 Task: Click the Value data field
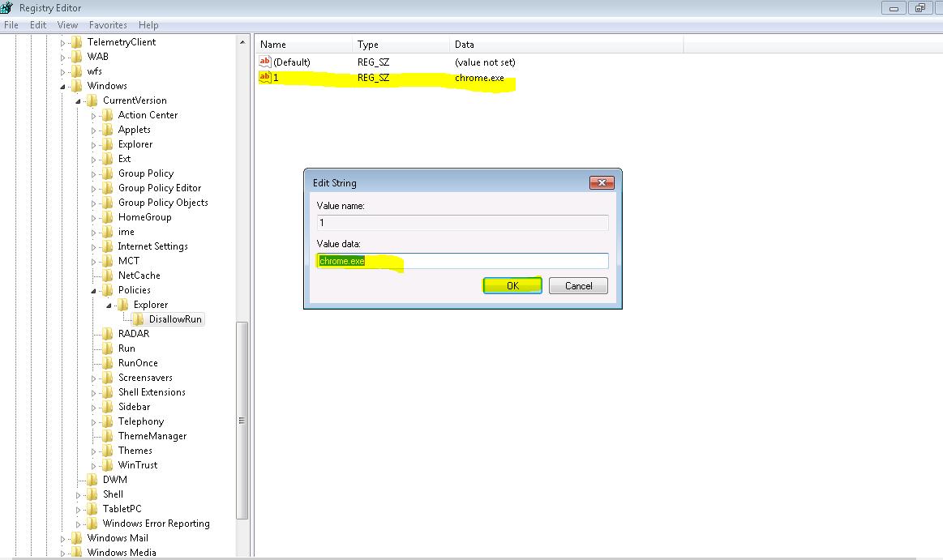coord(462,261)
